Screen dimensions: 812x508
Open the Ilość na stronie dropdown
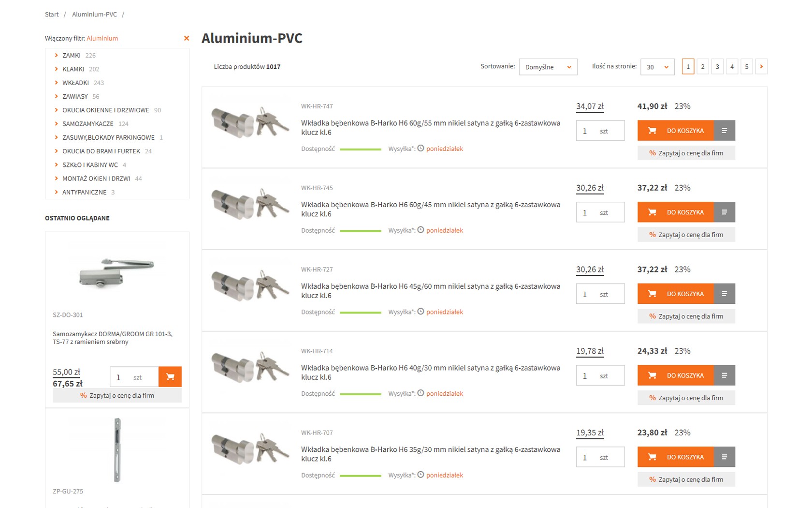657,67
